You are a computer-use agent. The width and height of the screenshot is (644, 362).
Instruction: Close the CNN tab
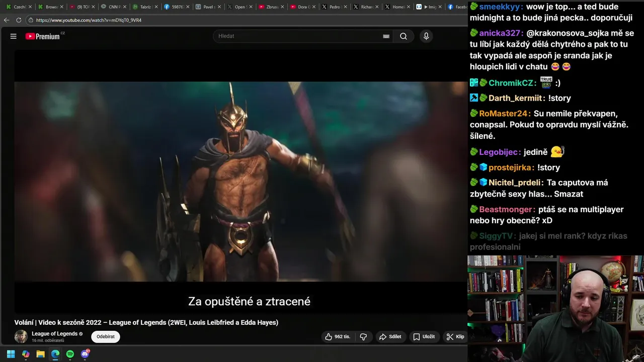(124, 7)
